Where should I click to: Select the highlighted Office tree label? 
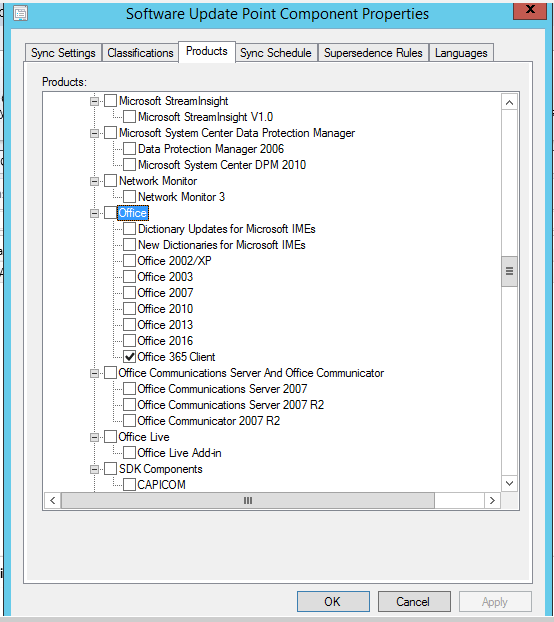click(133, 213)
